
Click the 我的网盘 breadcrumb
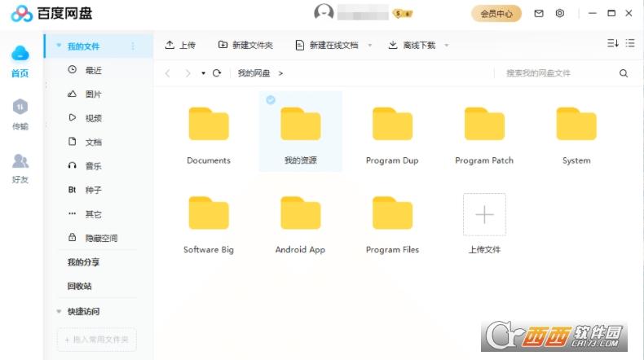(254, 73)
